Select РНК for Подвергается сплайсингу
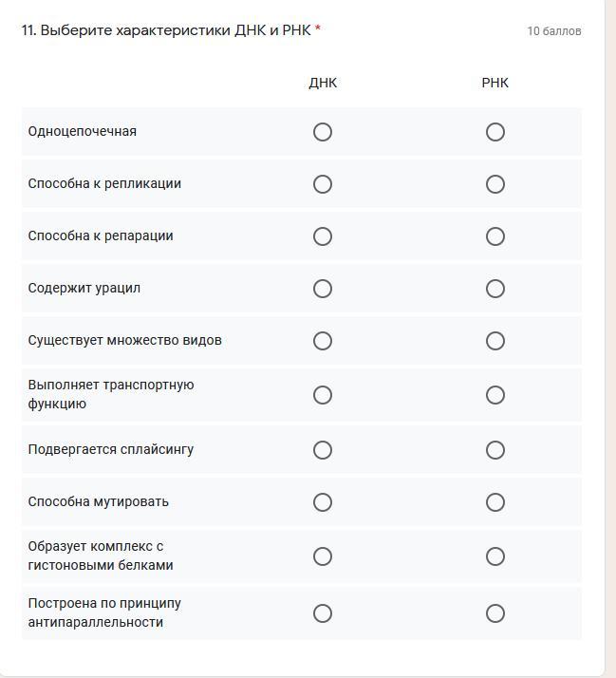 [x=495, y=450]
